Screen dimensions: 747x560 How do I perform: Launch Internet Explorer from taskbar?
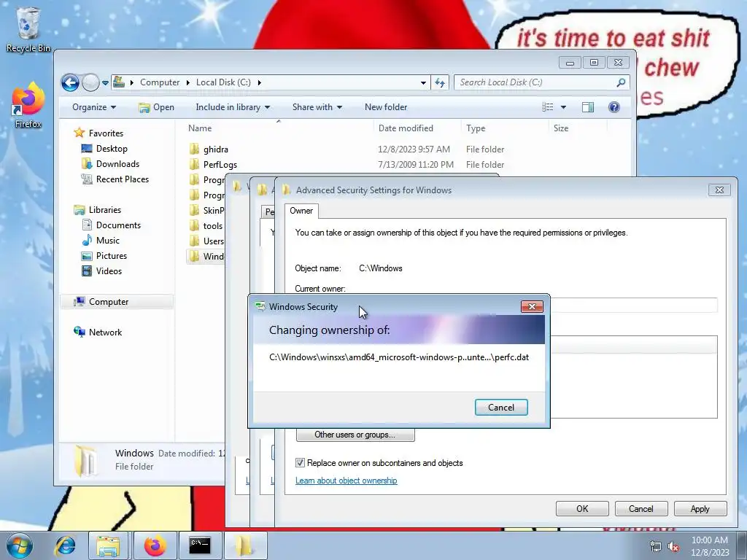click(x=65, y=545)
